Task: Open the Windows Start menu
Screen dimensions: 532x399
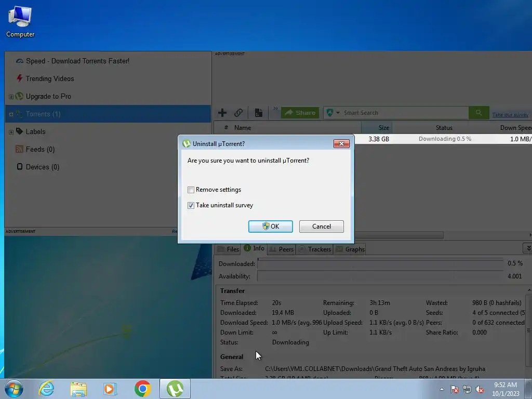Action: click(14, 389)
